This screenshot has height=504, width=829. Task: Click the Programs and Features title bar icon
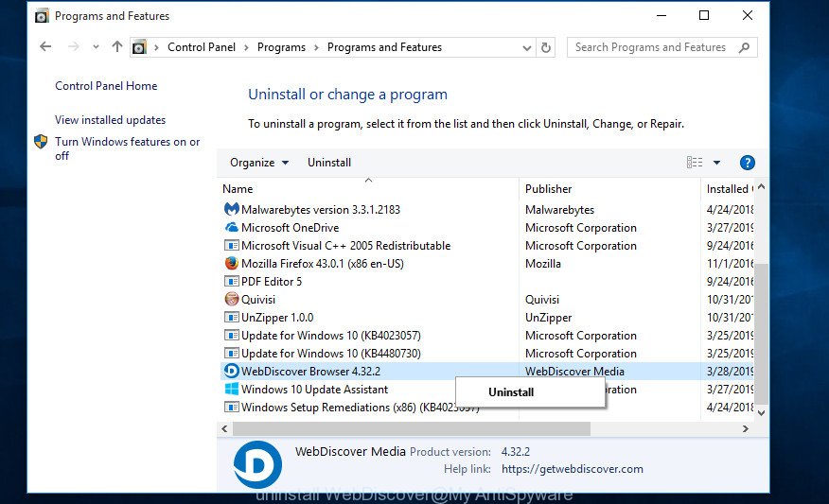(42, 16)
